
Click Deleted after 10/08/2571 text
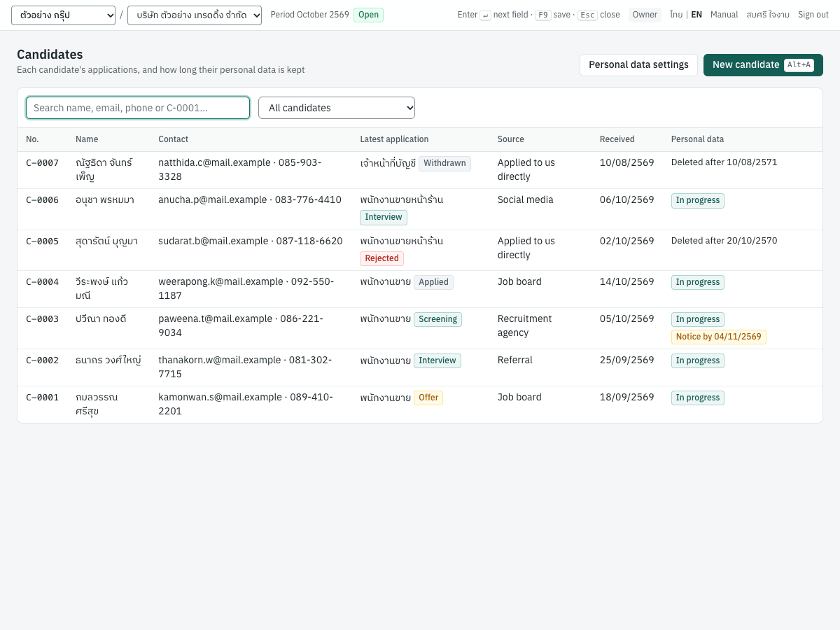tap(724, 162)
